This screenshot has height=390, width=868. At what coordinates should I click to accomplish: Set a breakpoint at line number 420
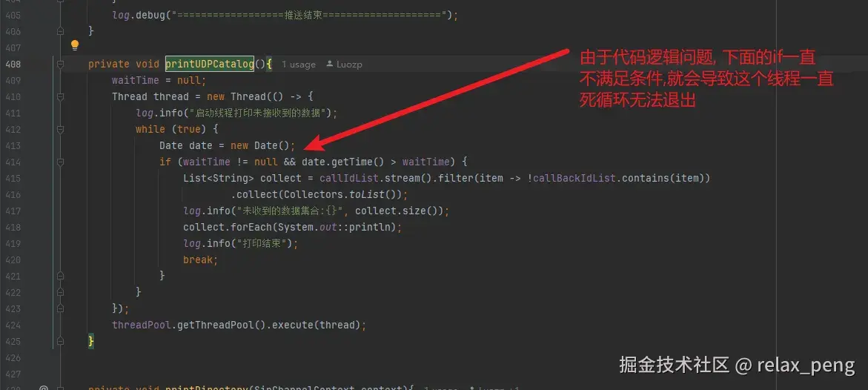coord(12,260)
